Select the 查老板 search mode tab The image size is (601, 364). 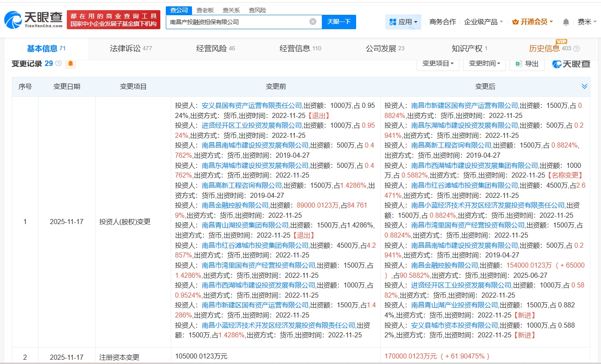[205, 10]
